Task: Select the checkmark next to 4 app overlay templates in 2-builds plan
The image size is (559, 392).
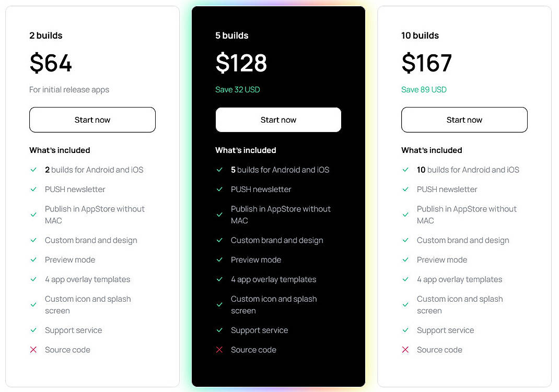Action: pyautogui.click(x=33, y=279)
